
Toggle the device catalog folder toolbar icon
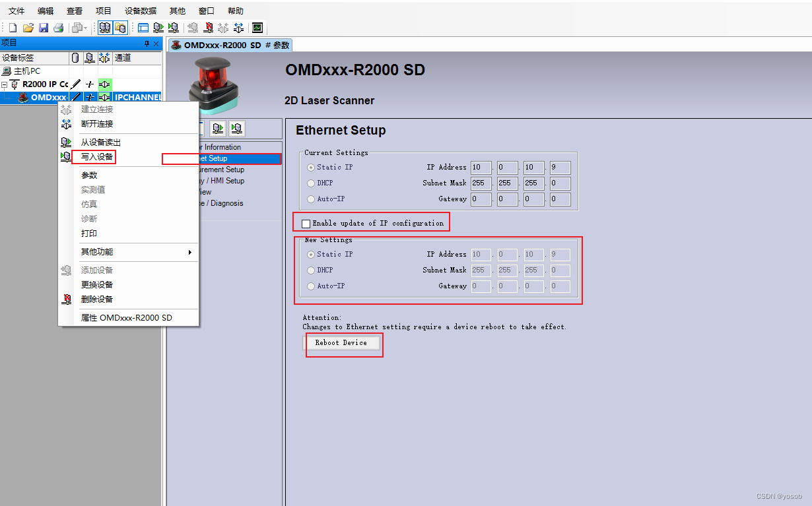tap(120, 28)
